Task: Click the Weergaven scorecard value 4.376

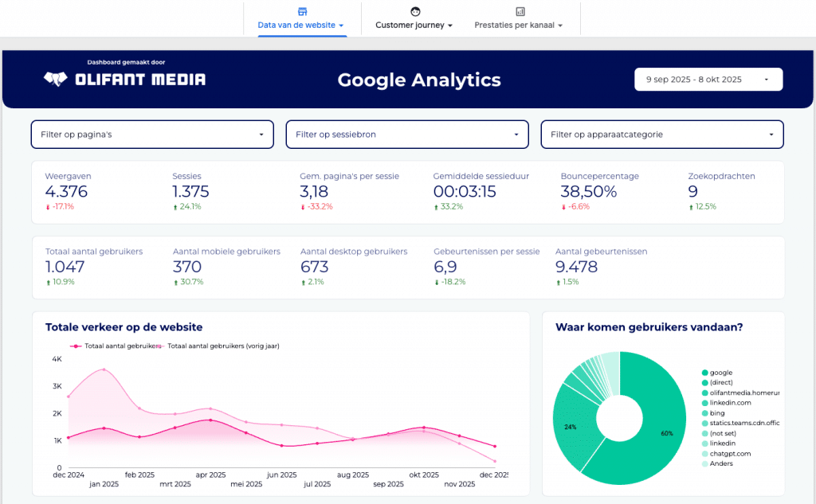Action: coord(66,191)
